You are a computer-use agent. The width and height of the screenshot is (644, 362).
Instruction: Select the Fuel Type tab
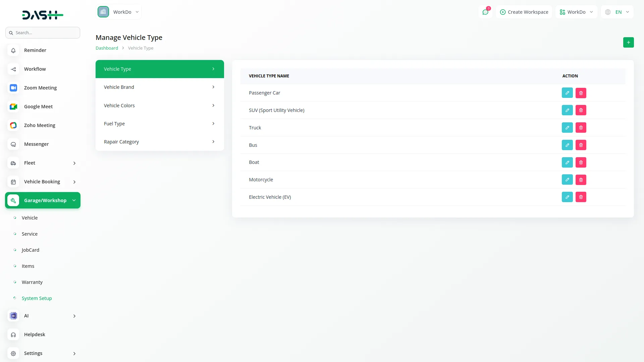(x=159, y=124)
